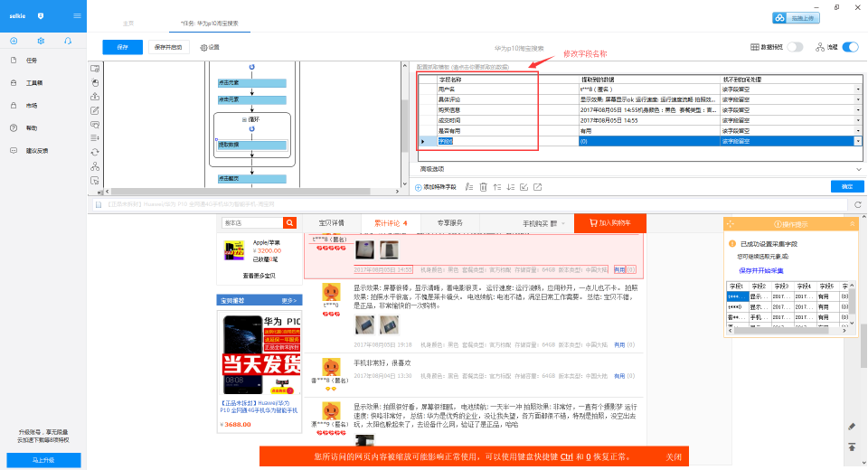868x470 pixels.
Task: Select the mouse click element tool
Action: [95, 82]
